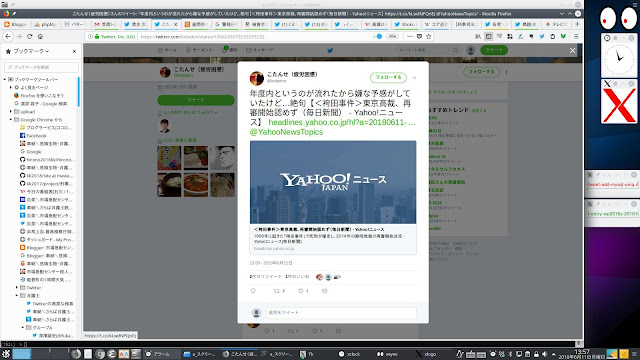
Task: Open the ブックマーク sidebar dropdown header
Action: [27, 51]
